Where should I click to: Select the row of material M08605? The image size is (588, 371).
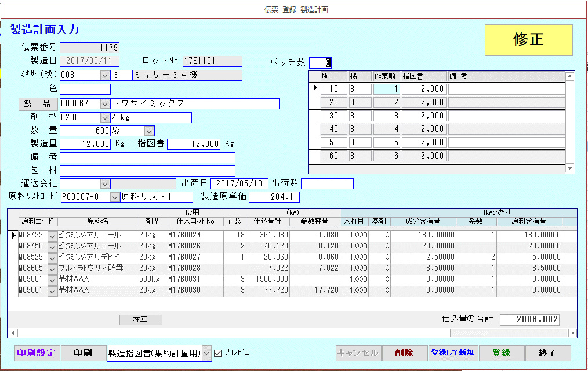tap(12, 268)
